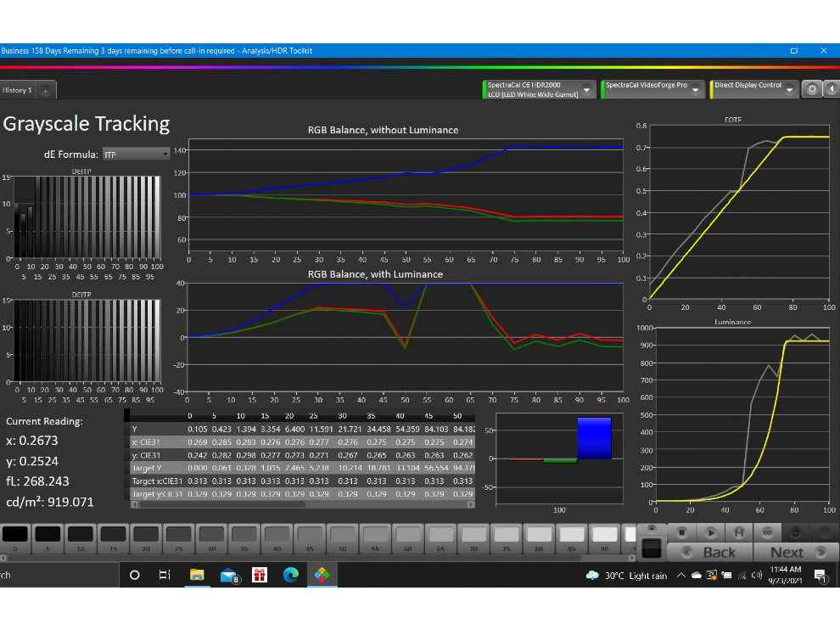This screenshot has width=840, height=630.
Task: Open Calman app icon in taskbar
Action: coord(322,575)
